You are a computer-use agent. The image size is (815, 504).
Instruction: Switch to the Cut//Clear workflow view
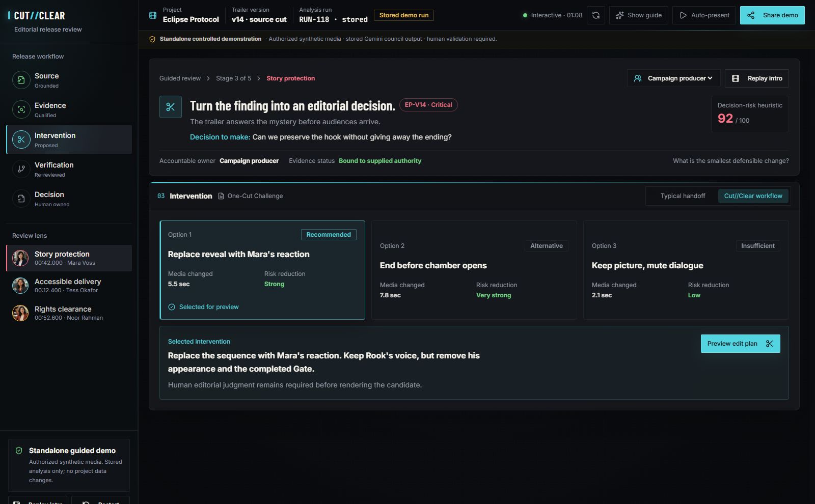753,196
